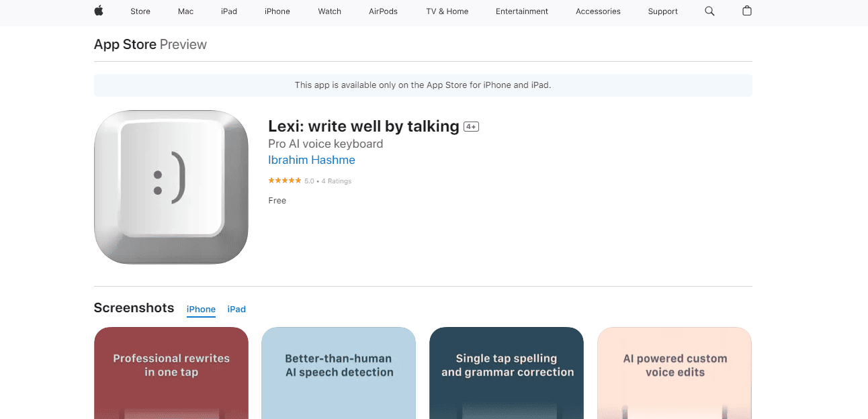
Task: Open the Store menu
Action: [x=140, y=11]
